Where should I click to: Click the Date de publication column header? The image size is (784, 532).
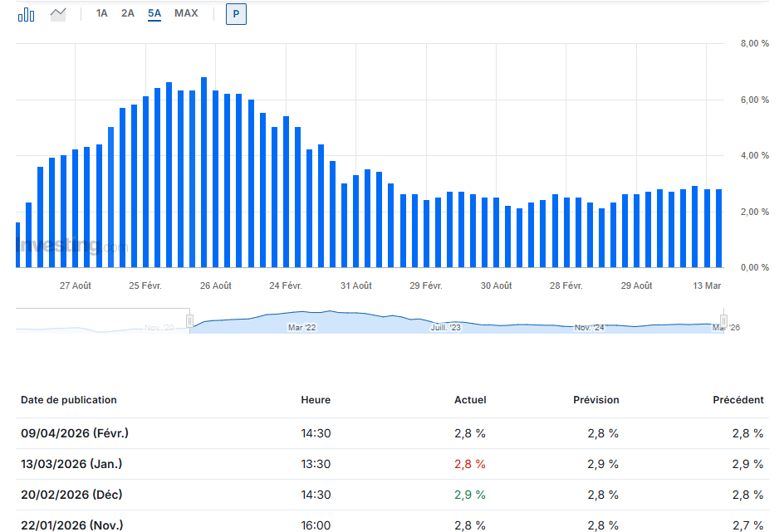tap(69, 400)
